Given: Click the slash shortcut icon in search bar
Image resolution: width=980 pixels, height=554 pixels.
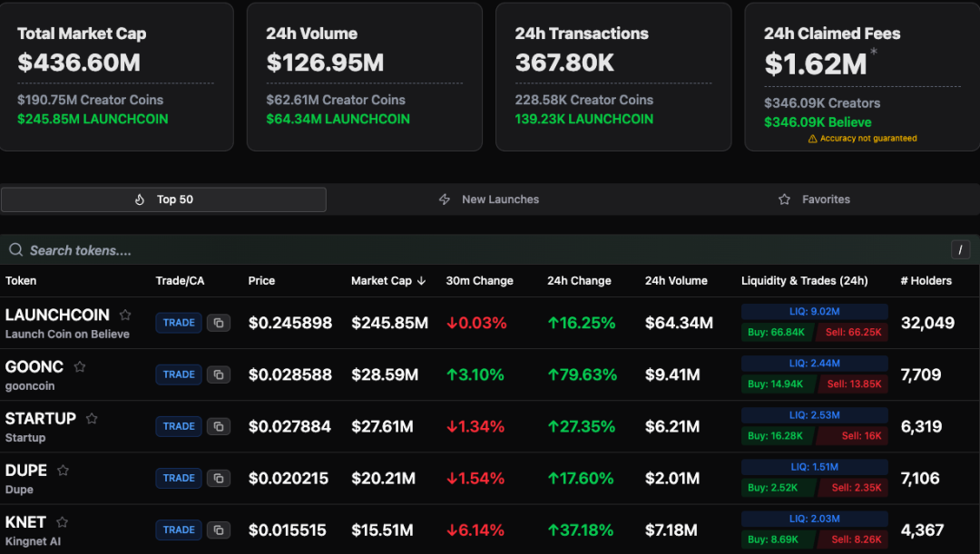Looking at the screenshot, I should [x=960, y=250].
